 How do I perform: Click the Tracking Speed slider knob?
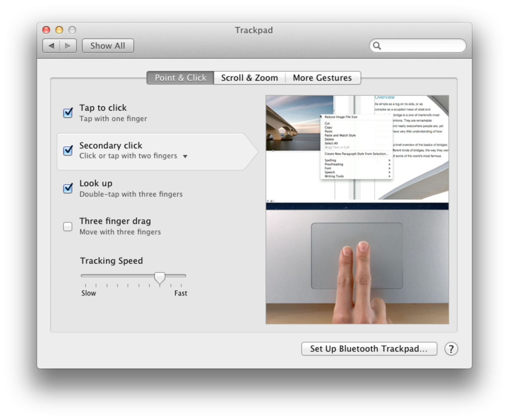click(x=159, y=278)
